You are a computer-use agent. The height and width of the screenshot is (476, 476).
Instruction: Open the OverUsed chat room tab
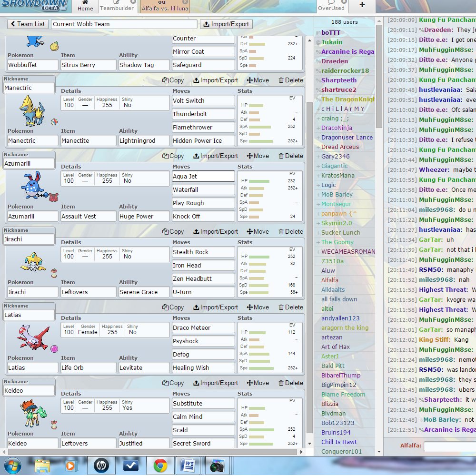[x=331, y=6]
